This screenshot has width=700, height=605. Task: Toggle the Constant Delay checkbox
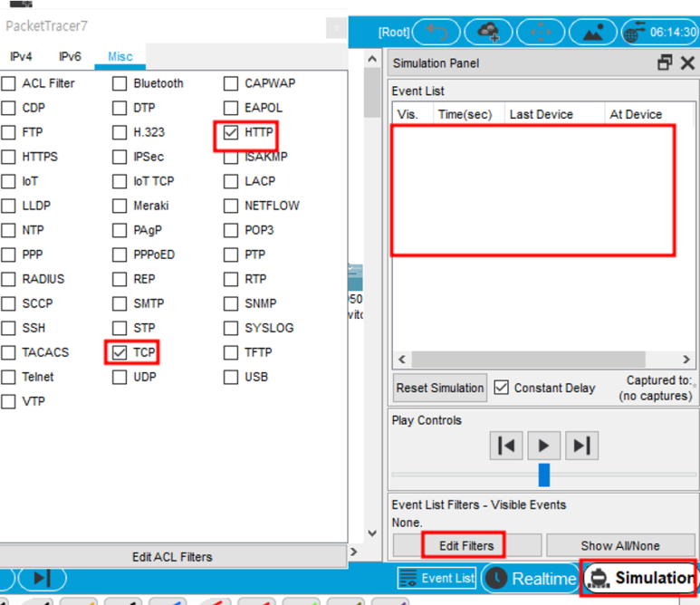501,388
